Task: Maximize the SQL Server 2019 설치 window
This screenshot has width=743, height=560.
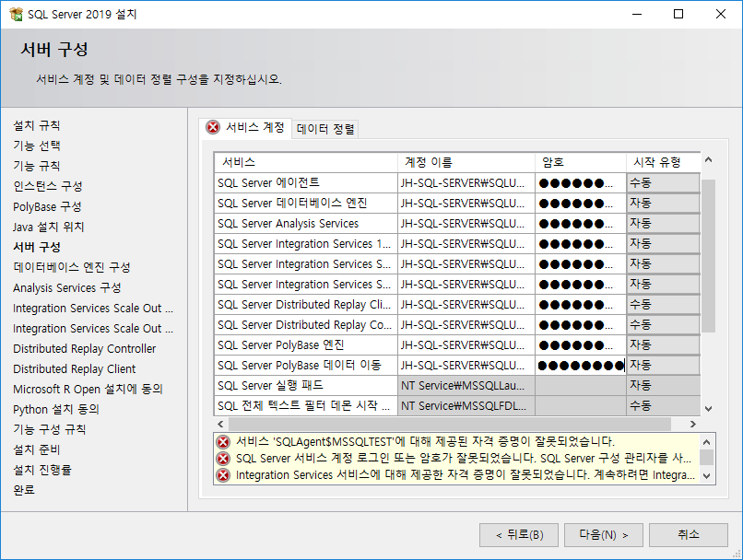Action: [x=678, y=14]
